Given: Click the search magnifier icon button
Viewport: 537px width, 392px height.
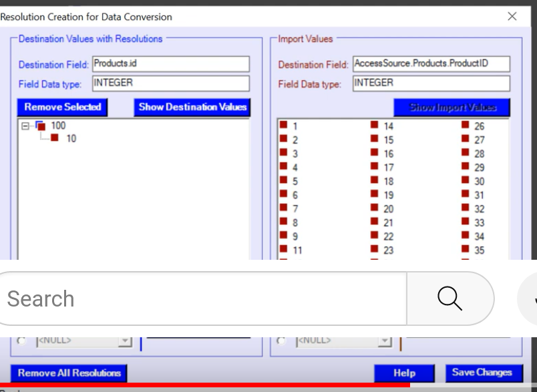Looking at the screenshot, I should 450,298.
